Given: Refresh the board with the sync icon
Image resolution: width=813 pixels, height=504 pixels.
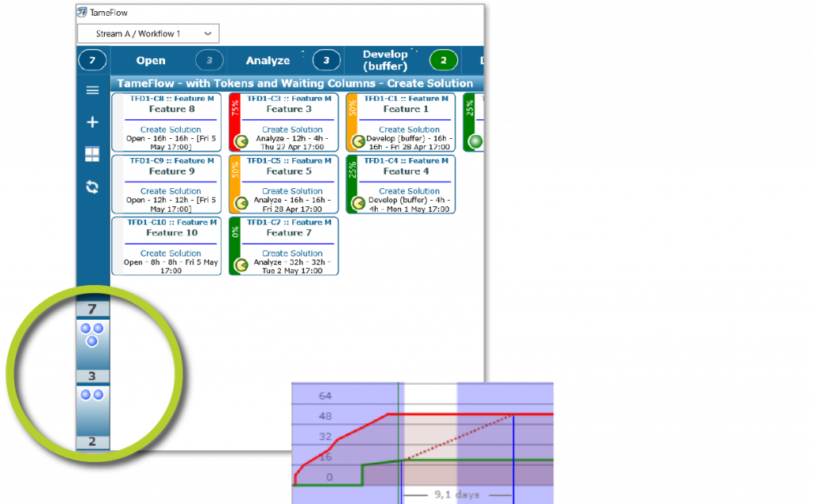Looking at the screenshot, I should coord(92,187).
